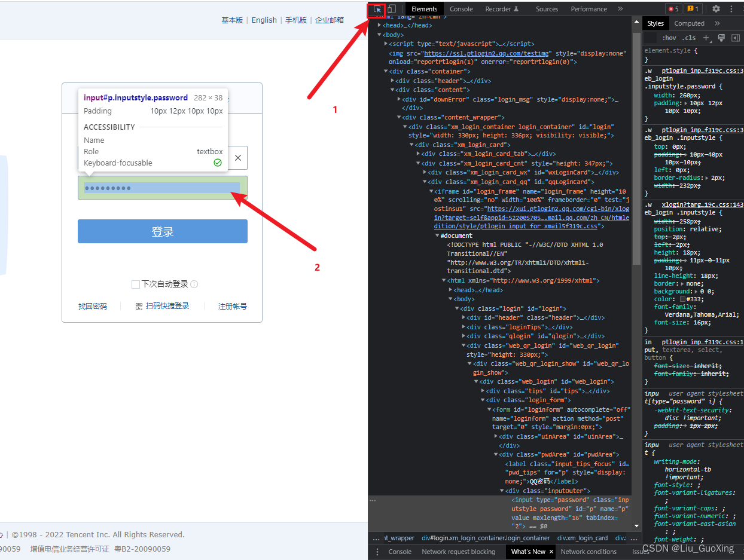Add a new style rule plus icon
Image resolution: width=744 pixels, height=560 pixels.
coord(706,38)
